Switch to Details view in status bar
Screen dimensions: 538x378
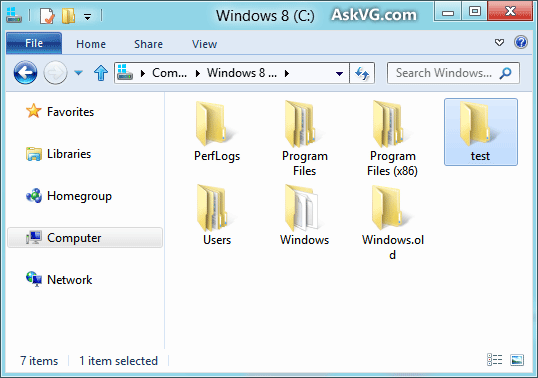pyautogui.click(x=494, y=360)
